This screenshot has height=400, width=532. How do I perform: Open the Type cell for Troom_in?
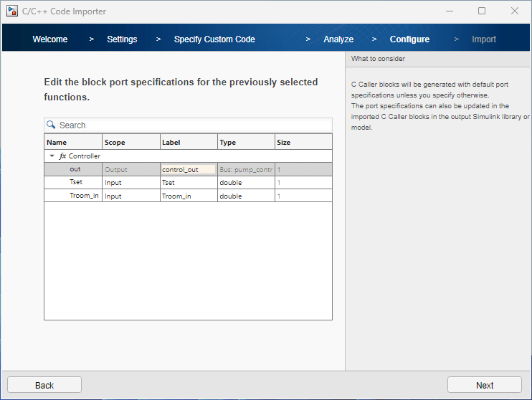click(246, 196)
